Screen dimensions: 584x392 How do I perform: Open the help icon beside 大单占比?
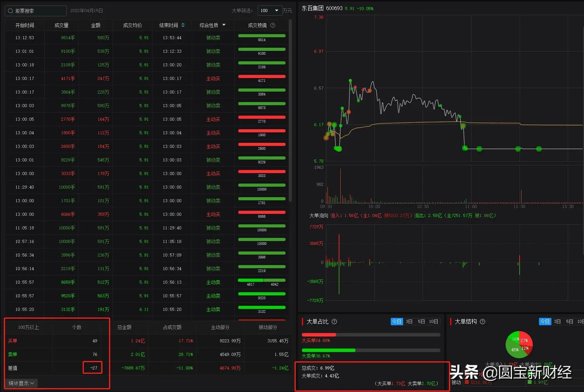[x=334, y=321]
